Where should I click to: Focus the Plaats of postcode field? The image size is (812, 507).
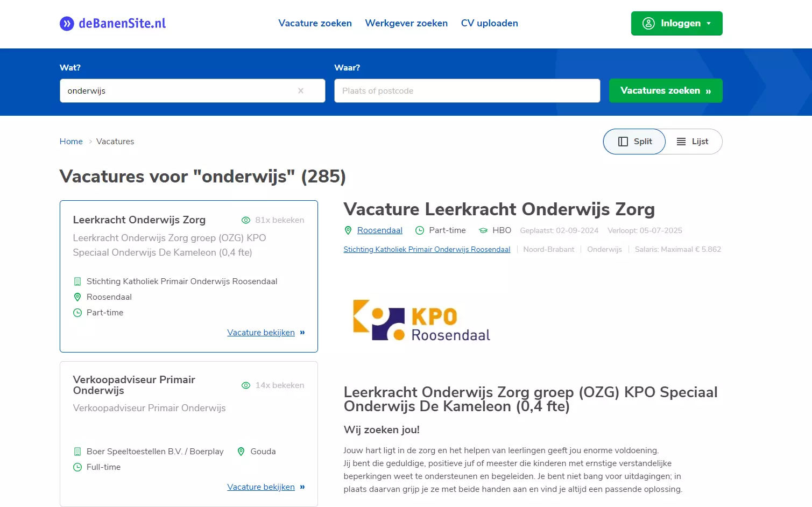coord(467,90)
